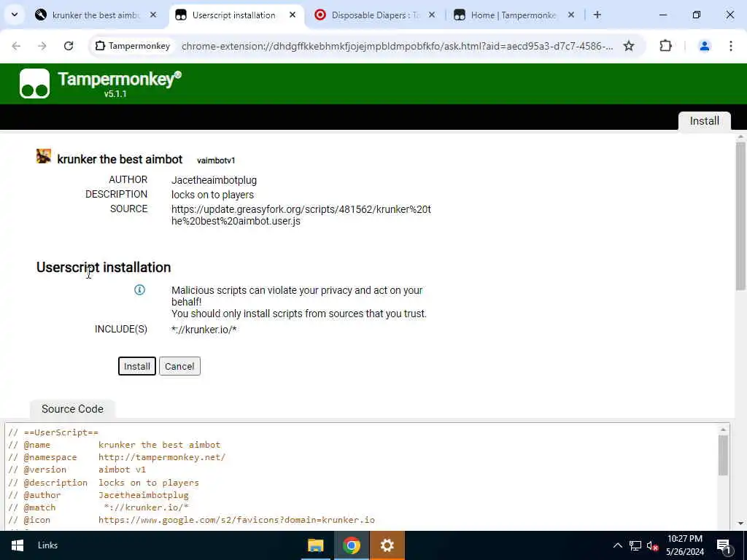Open the Source Code tab
This screenshot has height=560, width=747.
(72, 409)
